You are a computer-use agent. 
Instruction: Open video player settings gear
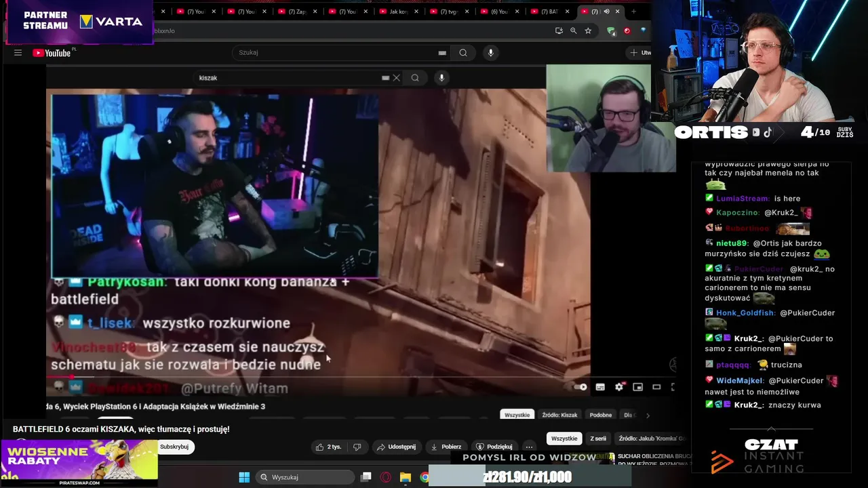[x=619, y=387]
